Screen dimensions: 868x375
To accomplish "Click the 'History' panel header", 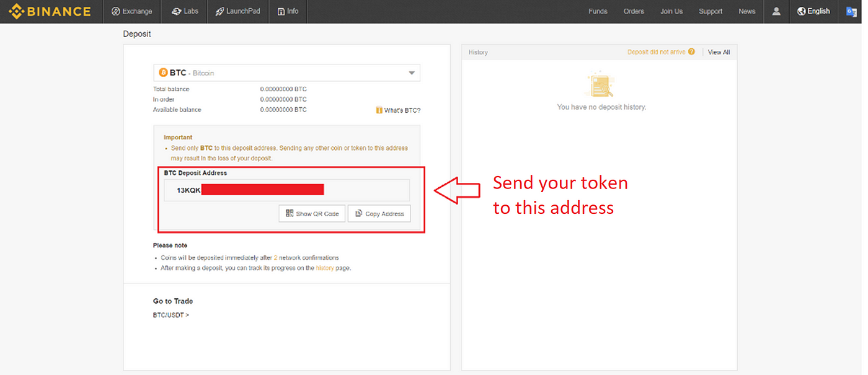I will [478, 52].
